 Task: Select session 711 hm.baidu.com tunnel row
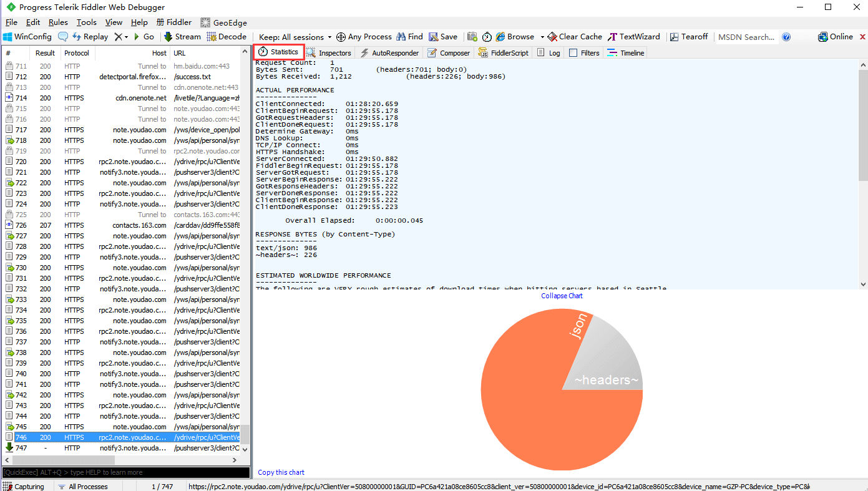[122, 66]
